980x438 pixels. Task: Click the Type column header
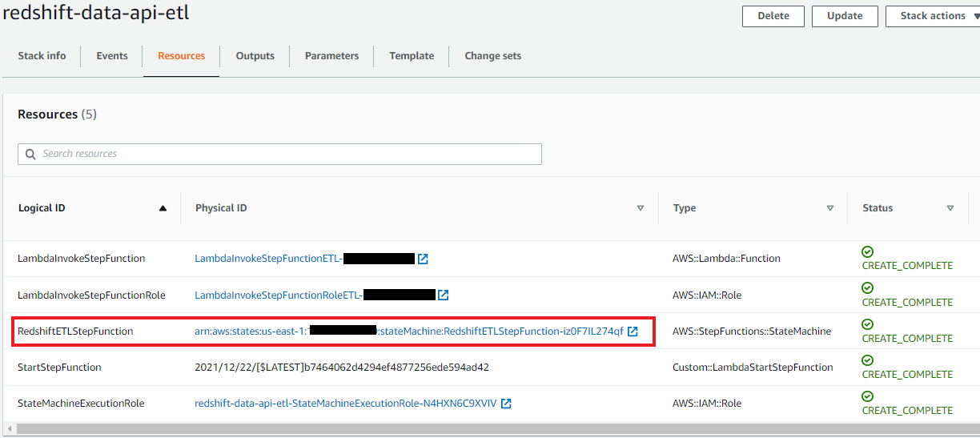685,208
